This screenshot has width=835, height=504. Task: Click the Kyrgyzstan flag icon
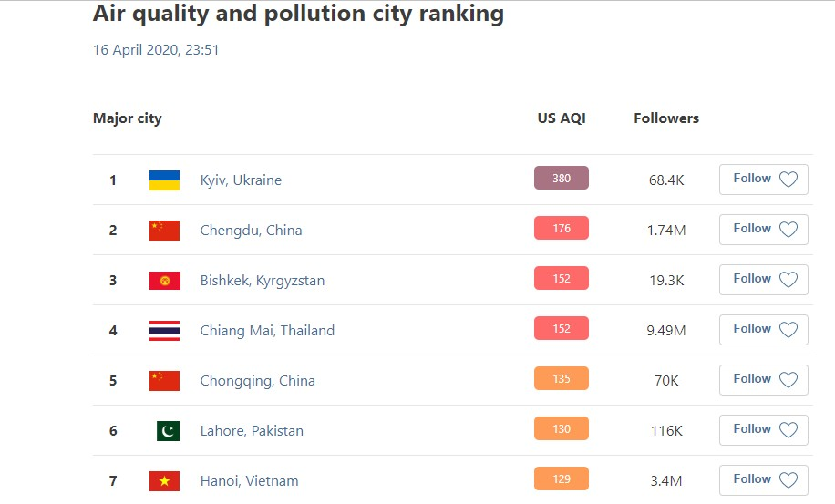165,281
